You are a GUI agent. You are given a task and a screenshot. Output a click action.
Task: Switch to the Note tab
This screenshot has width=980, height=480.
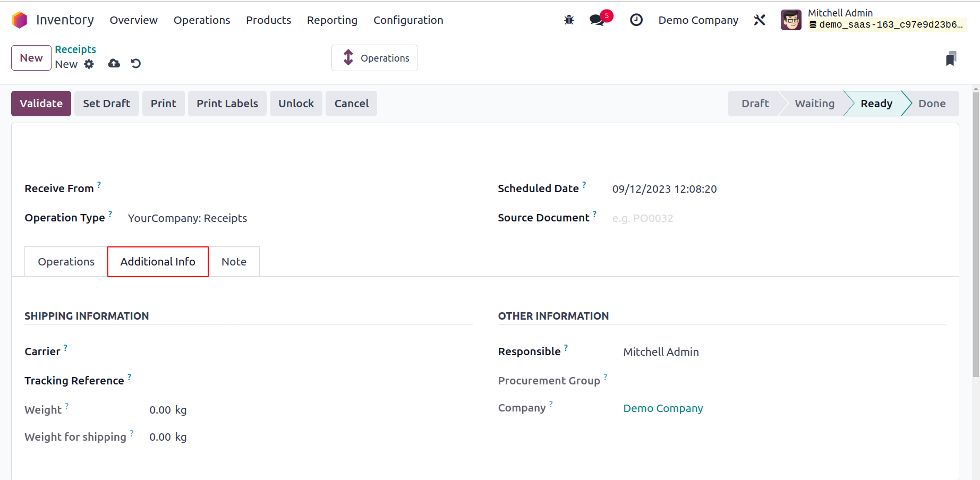point(234,262)
